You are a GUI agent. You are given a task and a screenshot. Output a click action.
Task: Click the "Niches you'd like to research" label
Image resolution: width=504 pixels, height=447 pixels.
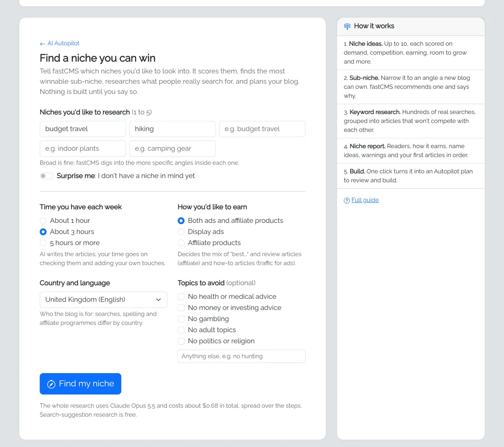(85, 112)
